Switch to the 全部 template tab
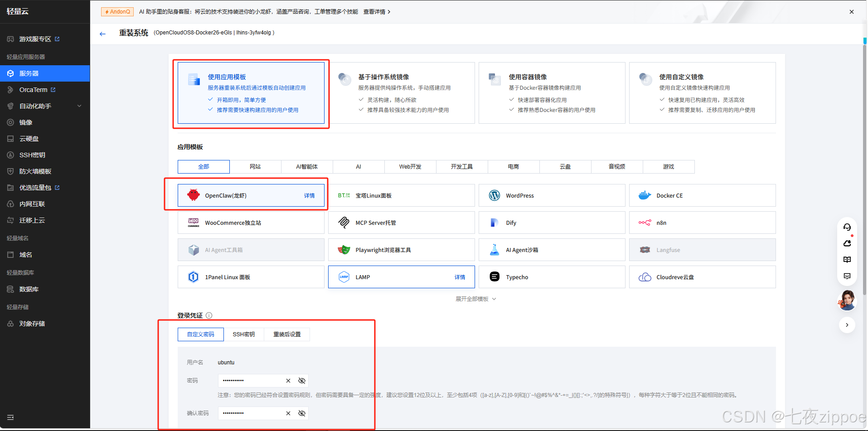Screen dimensions: 868x431 204,167
